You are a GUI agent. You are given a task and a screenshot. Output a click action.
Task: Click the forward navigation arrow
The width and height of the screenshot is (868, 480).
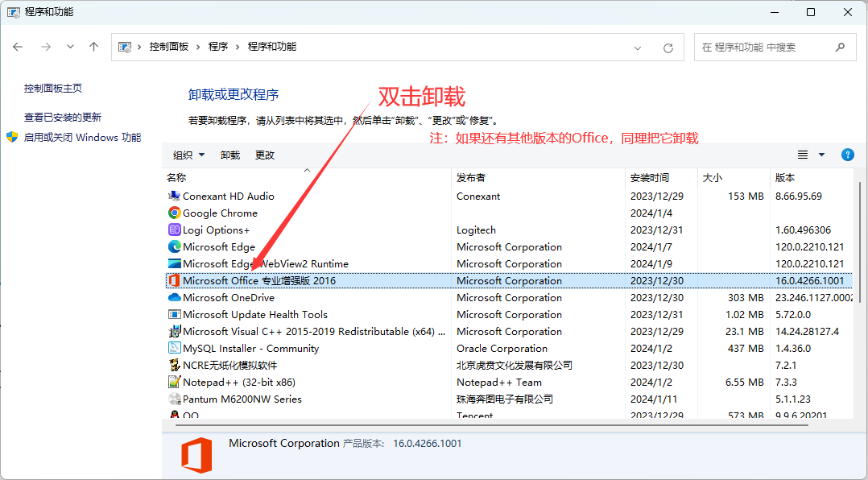(x=46, y=47)
